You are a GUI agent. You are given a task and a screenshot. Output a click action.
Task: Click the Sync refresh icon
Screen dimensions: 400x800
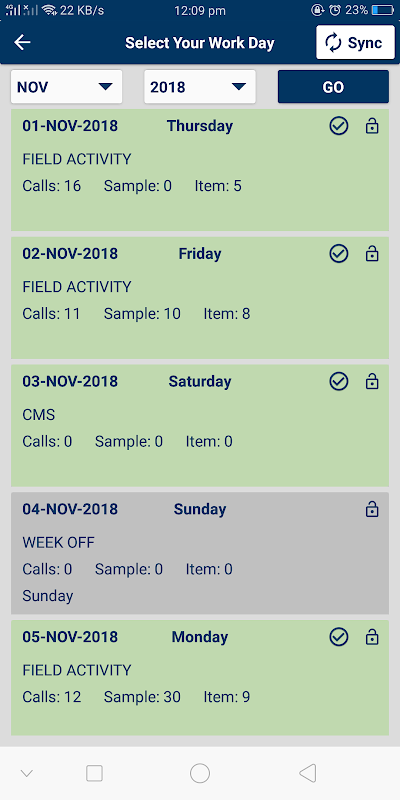333,43
